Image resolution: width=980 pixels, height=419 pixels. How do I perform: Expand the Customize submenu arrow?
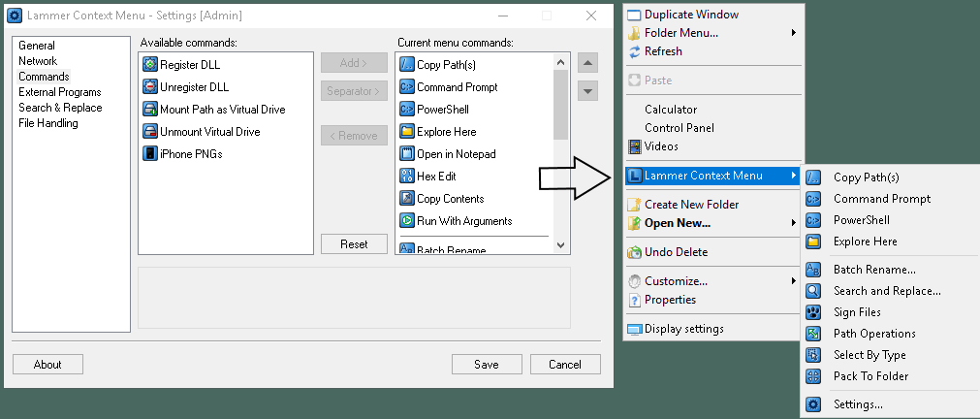[793, 281]
